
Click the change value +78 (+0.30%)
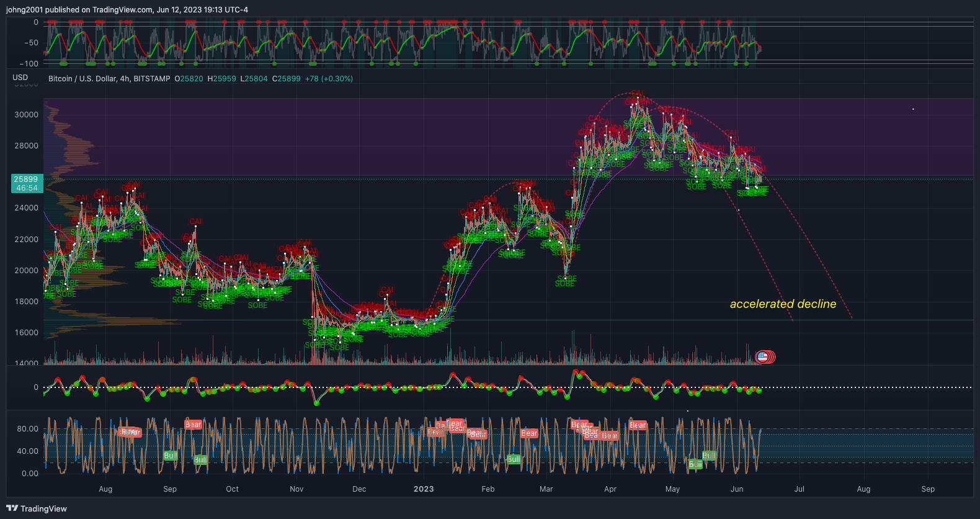click(329, 79)
